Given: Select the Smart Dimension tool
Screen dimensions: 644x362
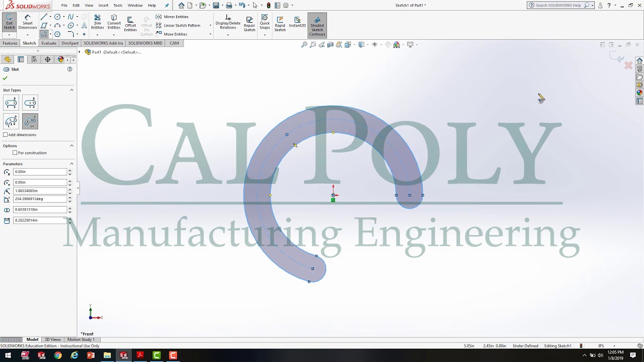Looking at the screenshot, I should pyautogui.click(x=27, y=22).
